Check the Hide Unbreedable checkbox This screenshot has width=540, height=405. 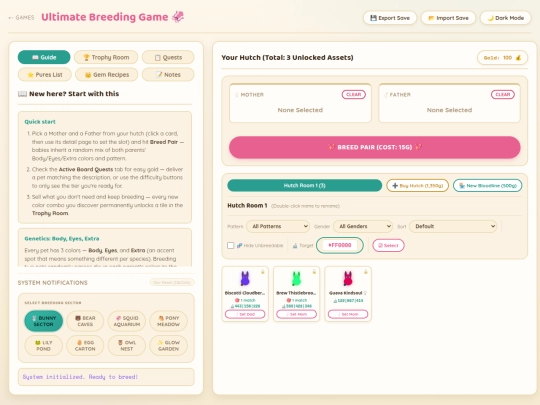tap(231, 245)
